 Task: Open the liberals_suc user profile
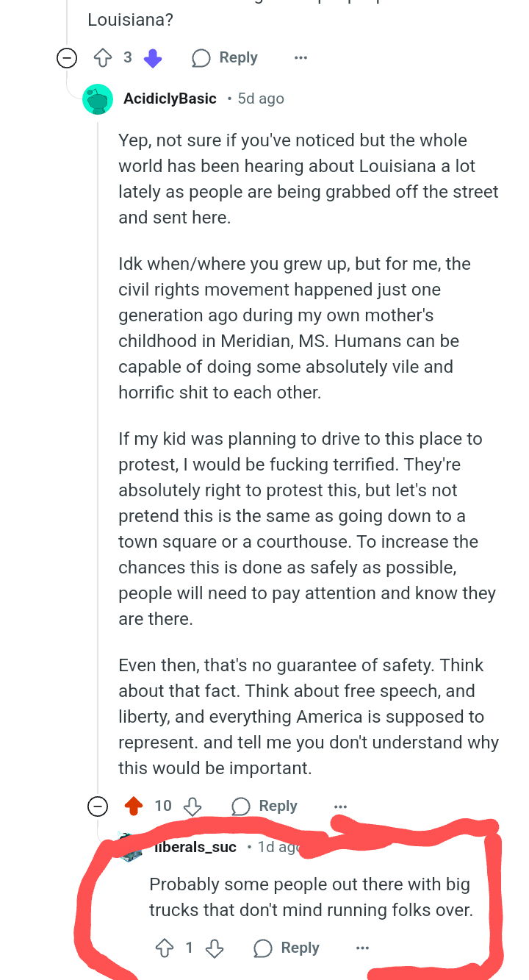tap(195, 847)
